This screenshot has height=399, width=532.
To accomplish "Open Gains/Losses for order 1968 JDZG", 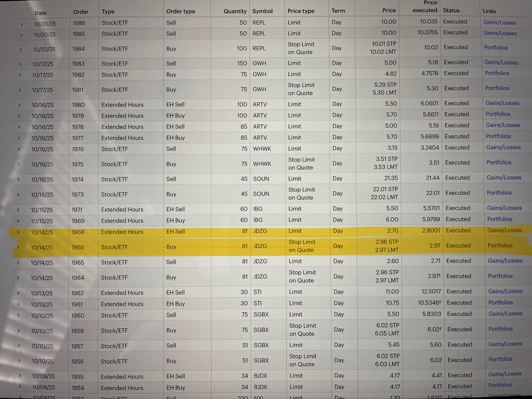I will pyautogui.click(x=504, y=230).
